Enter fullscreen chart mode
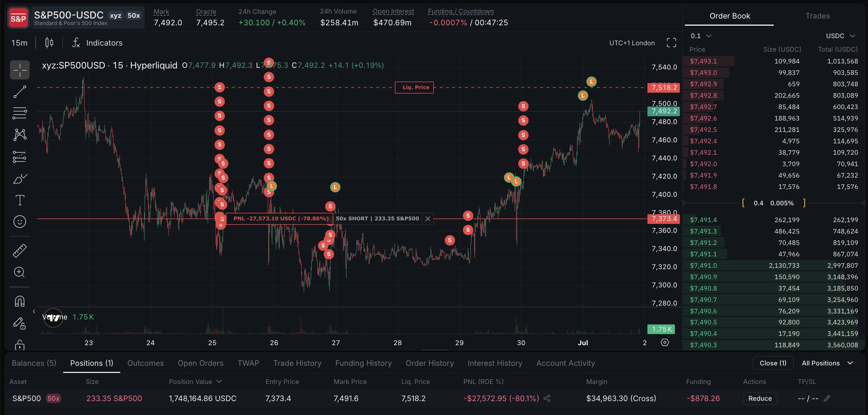Viewport: 868px width, 415px height. 671,43
